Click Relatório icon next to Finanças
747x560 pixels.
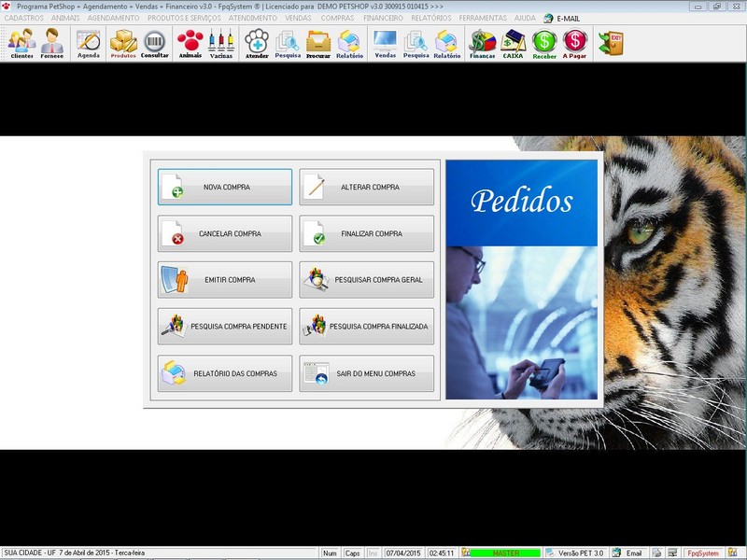[447, 43]
